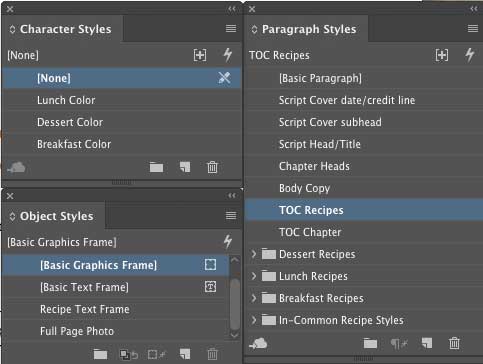Cycle Paragraph Styles panel view with tab arrows
Screen dimensions: 483x364
[x=254, y=29]
